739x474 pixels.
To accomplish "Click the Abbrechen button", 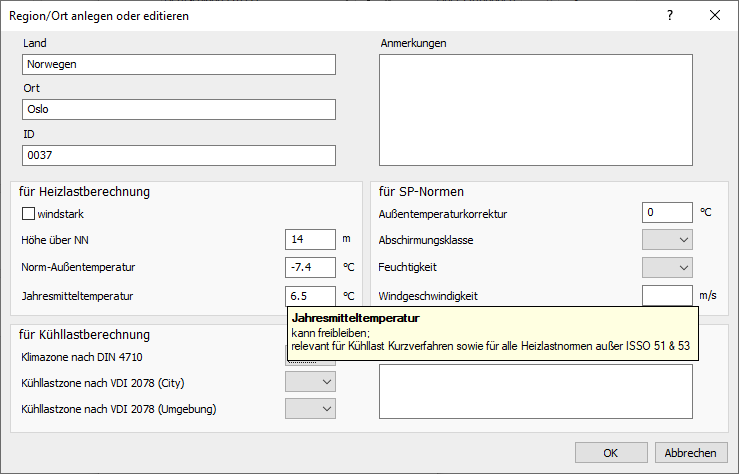I will click(690, 453).
